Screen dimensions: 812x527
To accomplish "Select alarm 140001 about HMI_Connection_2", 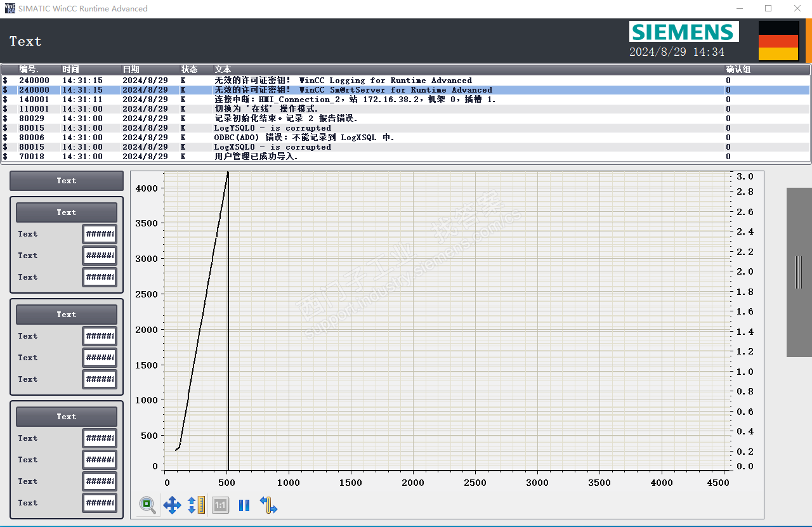I will tap(406, 100).
